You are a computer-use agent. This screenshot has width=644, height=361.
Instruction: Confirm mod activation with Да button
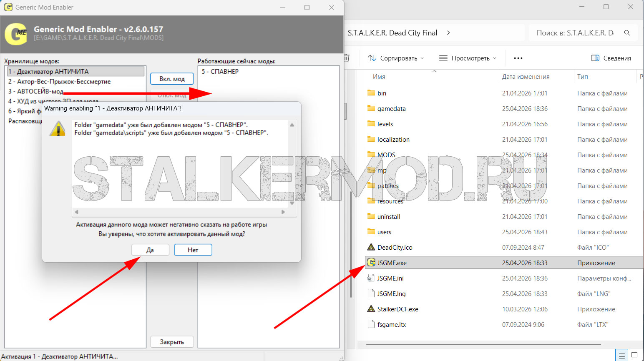[x=150, y=250]
